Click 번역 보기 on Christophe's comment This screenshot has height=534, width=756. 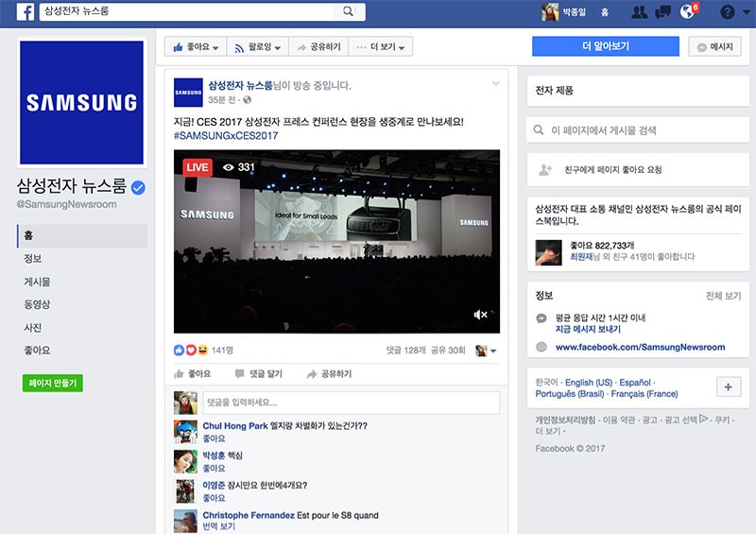point(219,526)
